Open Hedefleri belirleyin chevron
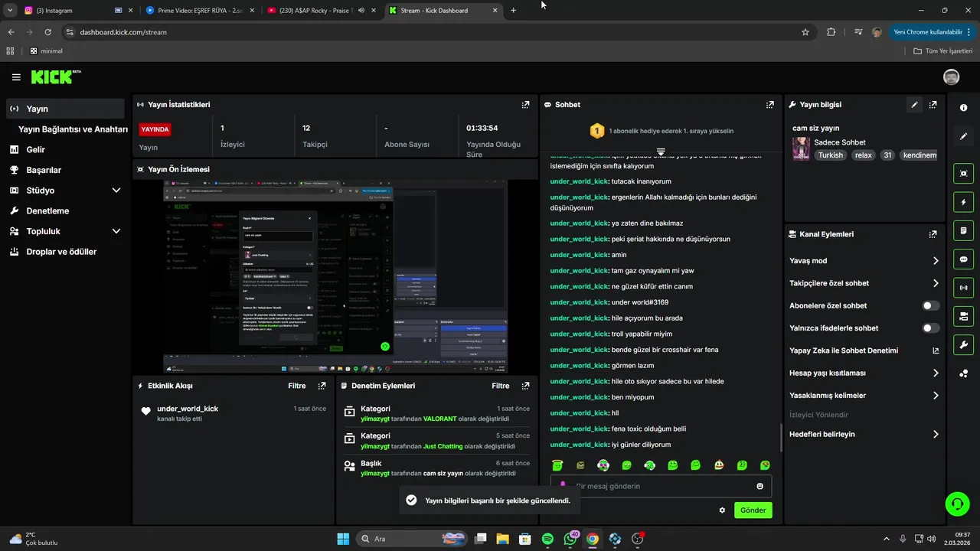The height and width of the screenshot is (551, 980). (x=936, y=434)
